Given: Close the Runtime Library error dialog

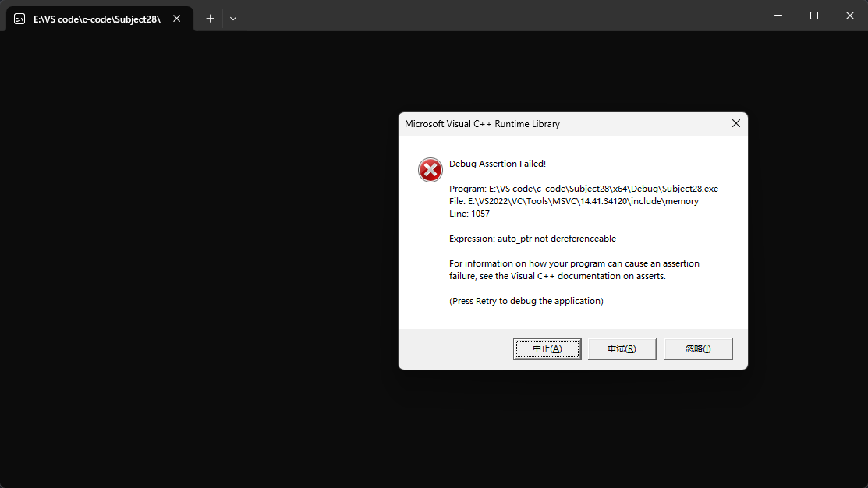Looking at the screenshot, I should (735, 123).
